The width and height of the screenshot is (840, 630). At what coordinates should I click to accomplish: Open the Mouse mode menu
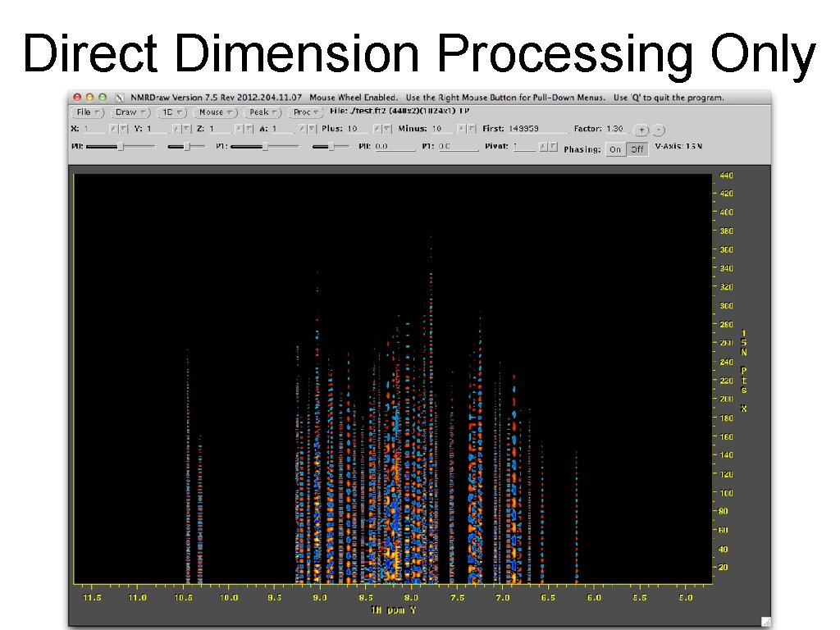[214, 112]
